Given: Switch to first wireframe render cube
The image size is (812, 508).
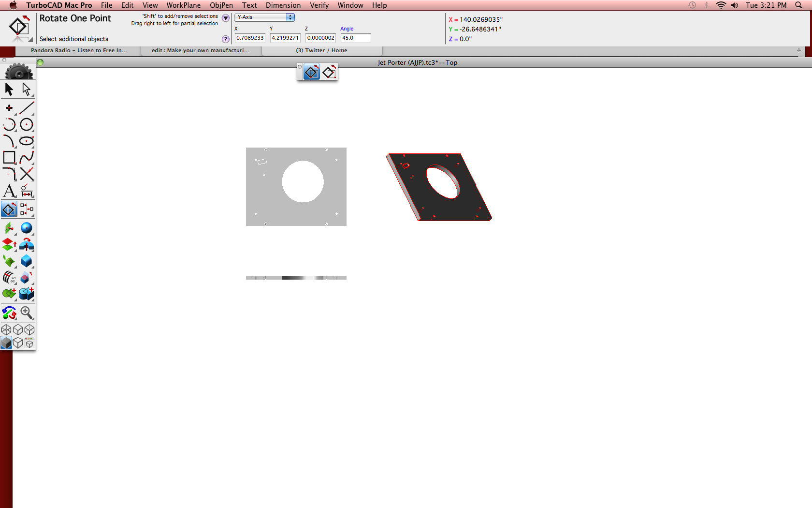Looking at the screenshot, I should coord(6,330).
